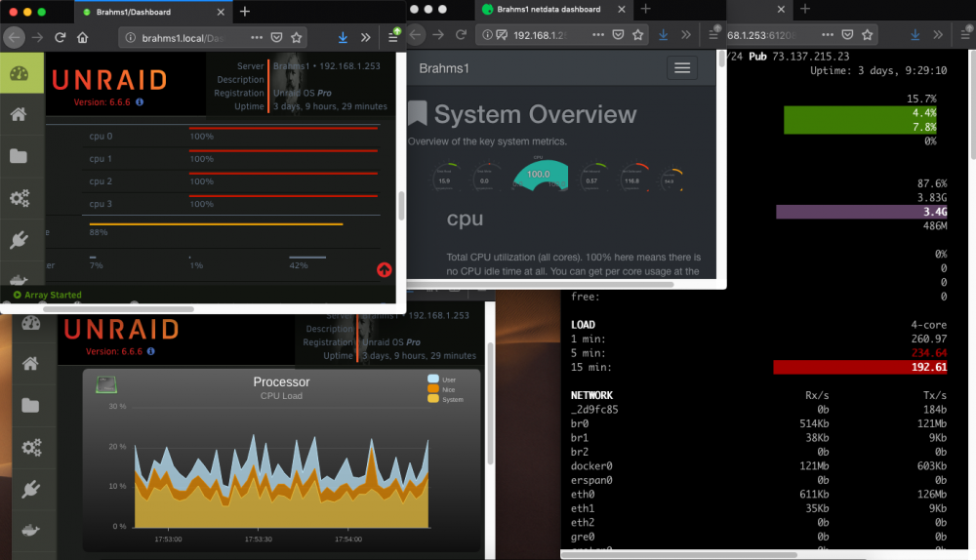976x560 pixels.
Task: Click horizontal scrollbar at bottom of netdata window
Action: (x=542, y=284)
